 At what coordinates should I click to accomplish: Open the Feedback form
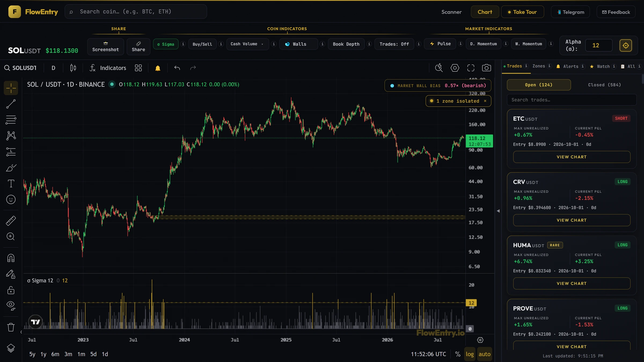[616, 12]
